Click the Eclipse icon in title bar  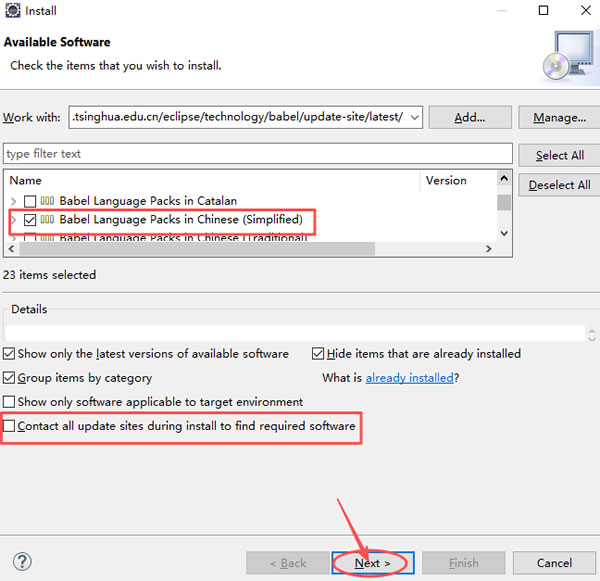click(x=13, y=11)
